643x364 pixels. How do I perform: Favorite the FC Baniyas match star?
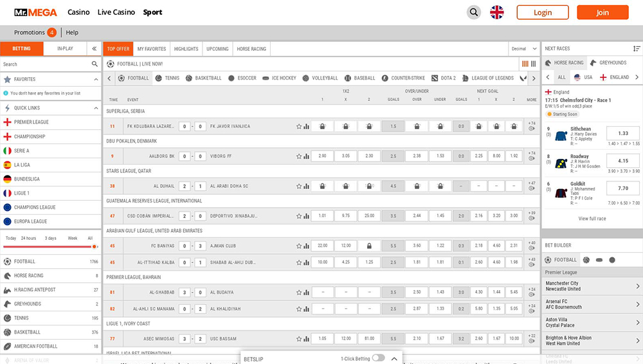click(299, 246)
